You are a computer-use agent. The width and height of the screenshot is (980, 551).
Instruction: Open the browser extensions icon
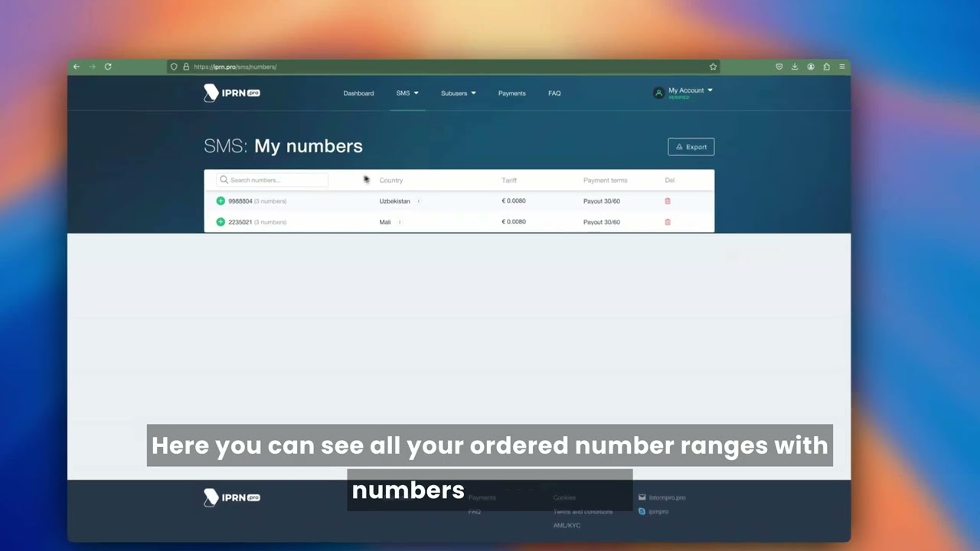826,67
